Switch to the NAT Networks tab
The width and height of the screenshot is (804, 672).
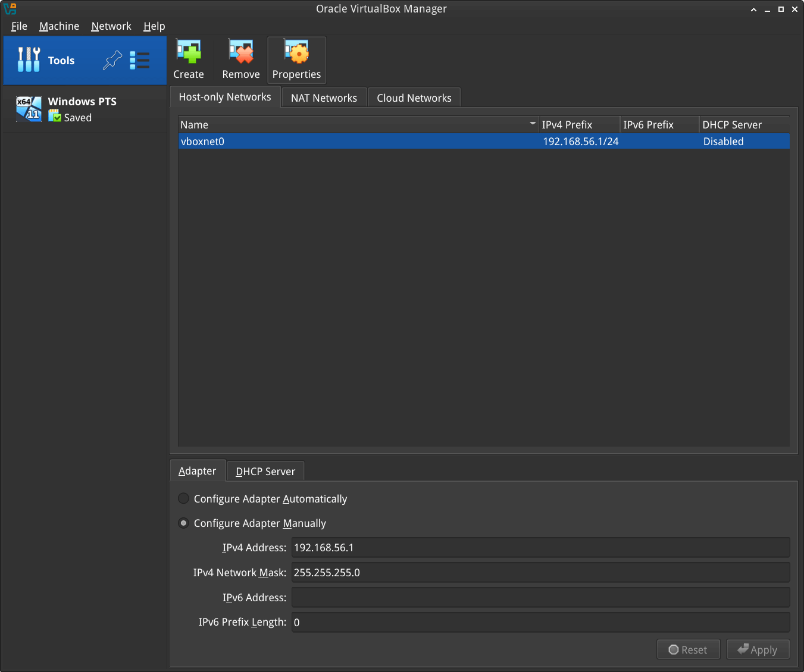click(x=324, y=98)
